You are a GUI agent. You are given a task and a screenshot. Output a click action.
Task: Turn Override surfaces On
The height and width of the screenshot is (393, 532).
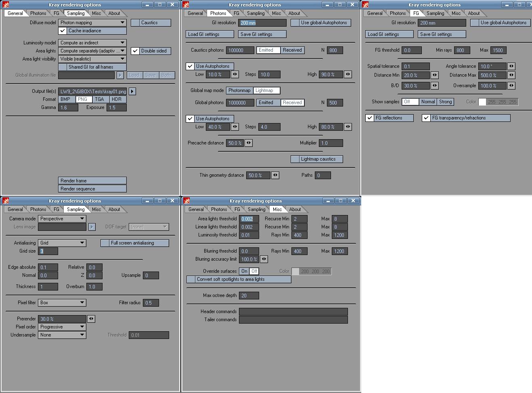[x=244, y=271]
